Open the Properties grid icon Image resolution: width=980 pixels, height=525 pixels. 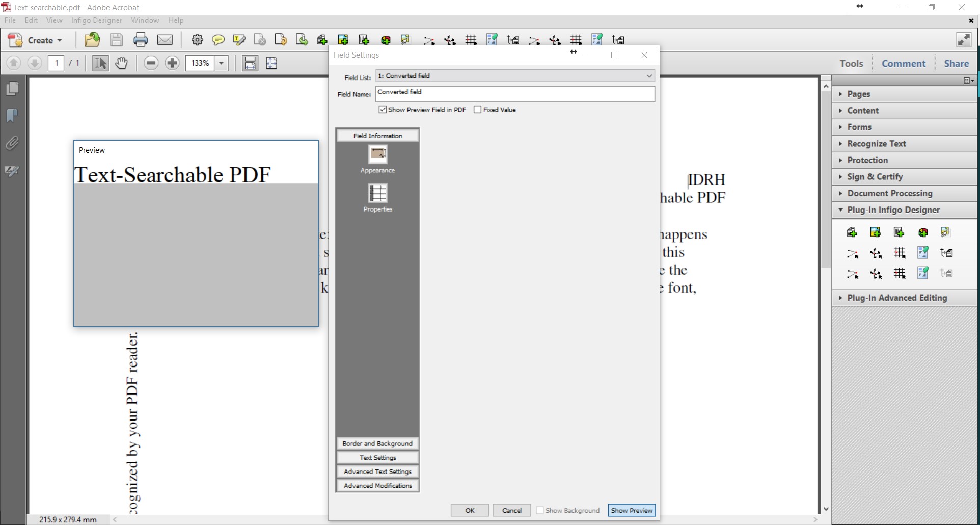377,193
